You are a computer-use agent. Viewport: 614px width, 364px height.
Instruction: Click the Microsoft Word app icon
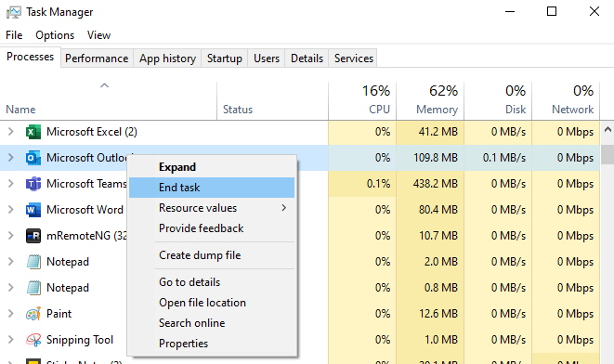click(x=33, y=210)
